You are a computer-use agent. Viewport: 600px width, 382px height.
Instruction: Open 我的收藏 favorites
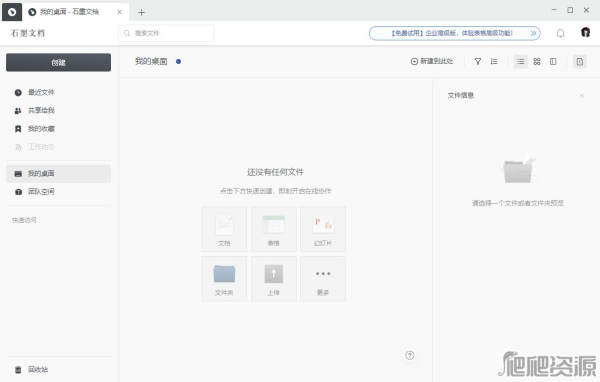58,129
